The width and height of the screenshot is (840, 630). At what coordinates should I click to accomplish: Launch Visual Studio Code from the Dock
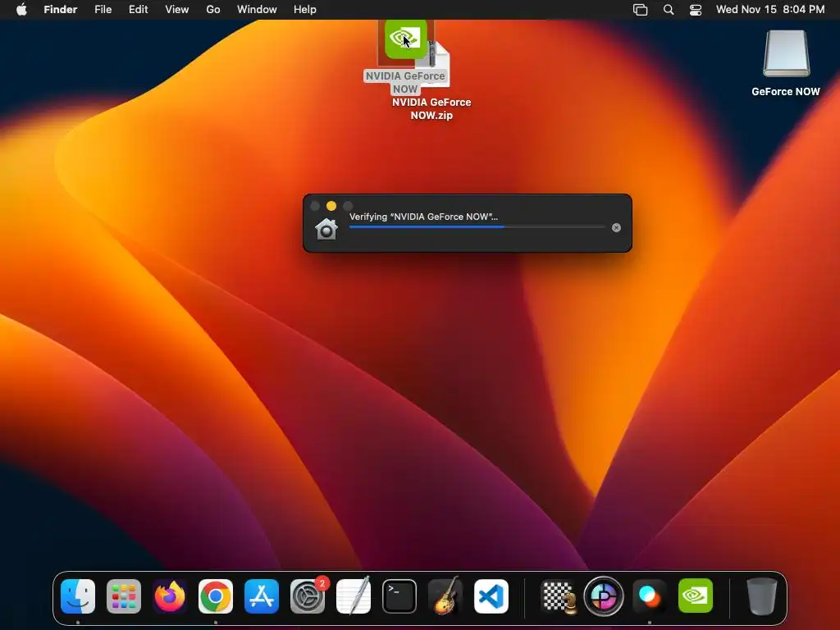[x=491, y=596]
